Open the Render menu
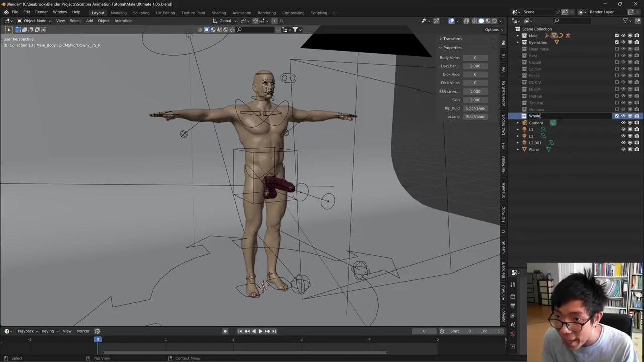The height and width of the screenshot is (362, 644). pyautogui.click(x=41, y=12)
